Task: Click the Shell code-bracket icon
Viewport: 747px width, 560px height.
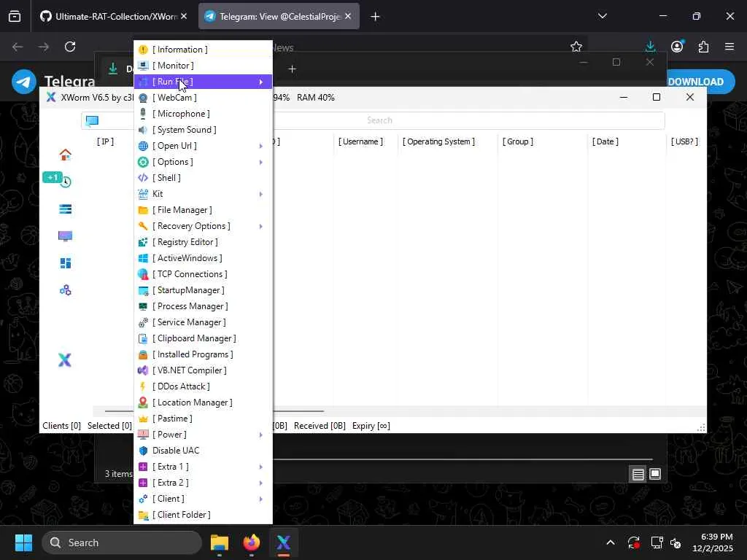Action: 143,178
